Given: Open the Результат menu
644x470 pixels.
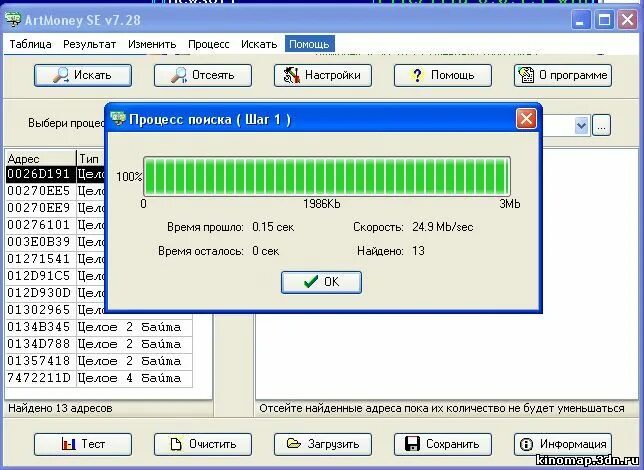Looking at the screenshot, I should (90, 44).
